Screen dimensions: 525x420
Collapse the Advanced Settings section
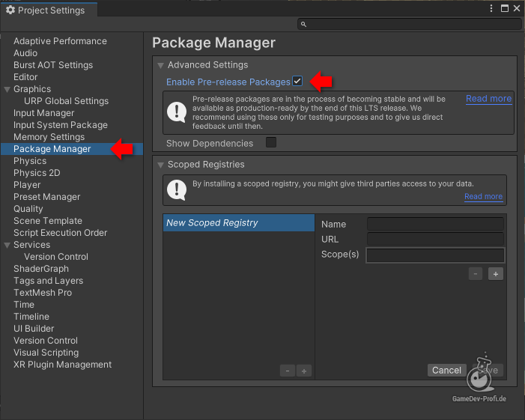(160, 66)
